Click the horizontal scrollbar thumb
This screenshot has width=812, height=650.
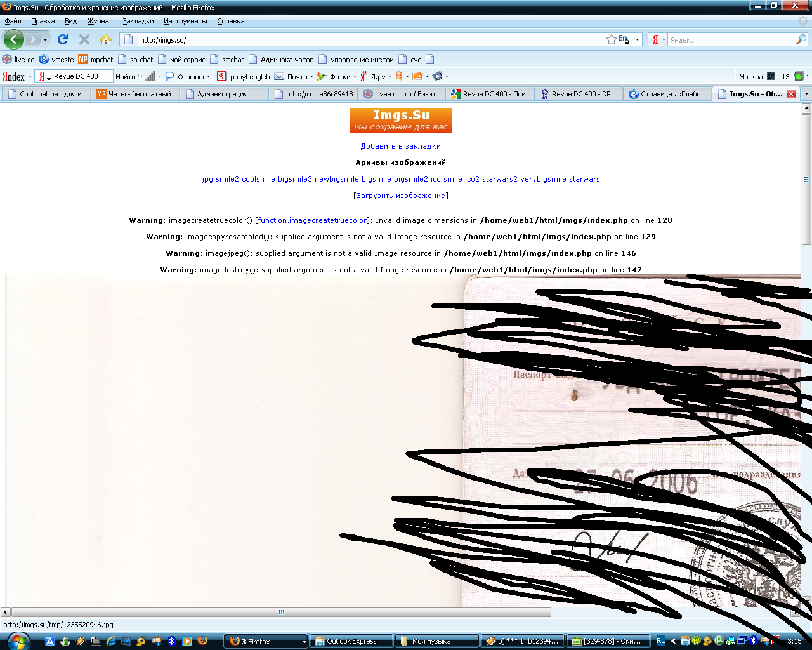(281, 612)
